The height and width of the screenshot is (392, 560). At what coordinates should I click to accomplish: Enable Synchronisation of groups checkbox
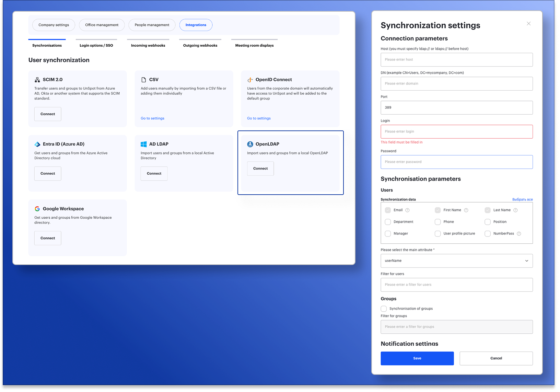coord(384,309)
